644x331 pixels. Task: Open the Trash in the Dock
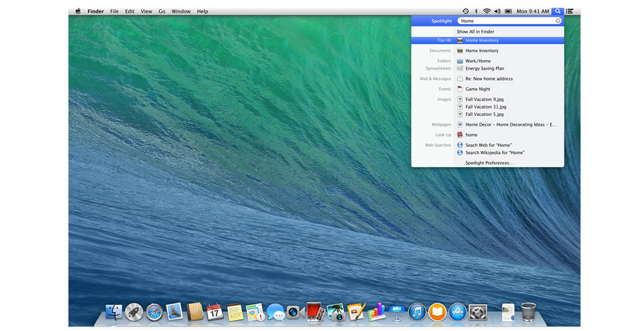528,312
